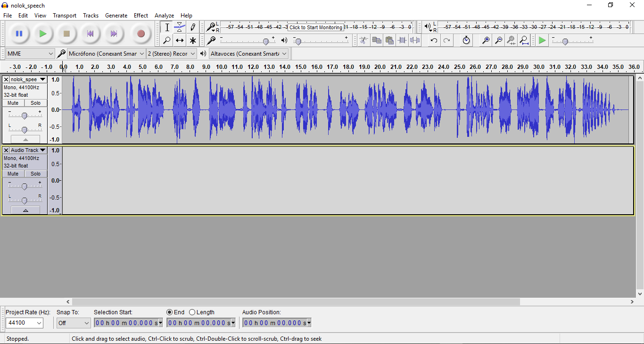Image resolution: width=644 pixels, height=344 pixels.
Task: Click the Trim Audio toolbar icon
Action: (x=402, y=40)
